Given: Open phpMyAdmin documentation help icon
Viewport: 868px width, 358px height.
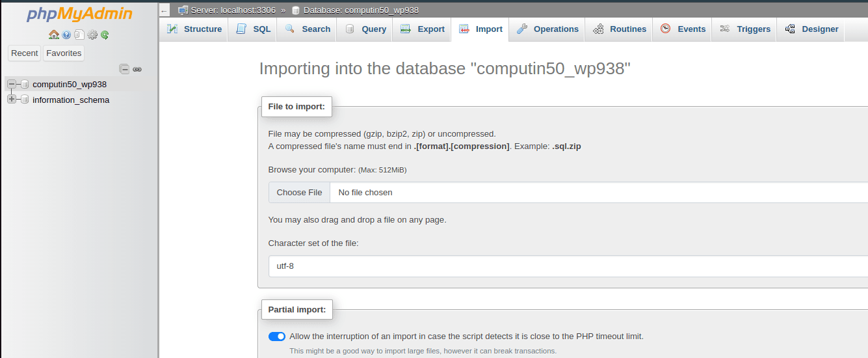Looking at the screenshot, I should [66, 34].
